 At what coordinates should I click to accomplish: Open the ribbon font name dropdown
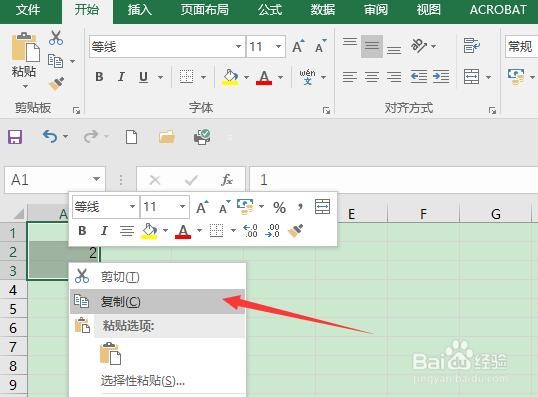[x=238, y=46]
